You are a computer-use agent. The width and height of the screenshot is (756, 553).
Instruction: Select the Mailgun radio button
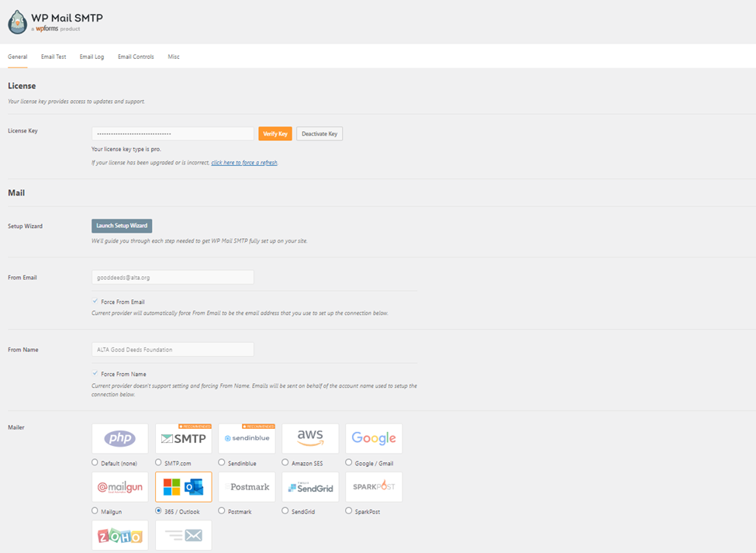(95, 510)
